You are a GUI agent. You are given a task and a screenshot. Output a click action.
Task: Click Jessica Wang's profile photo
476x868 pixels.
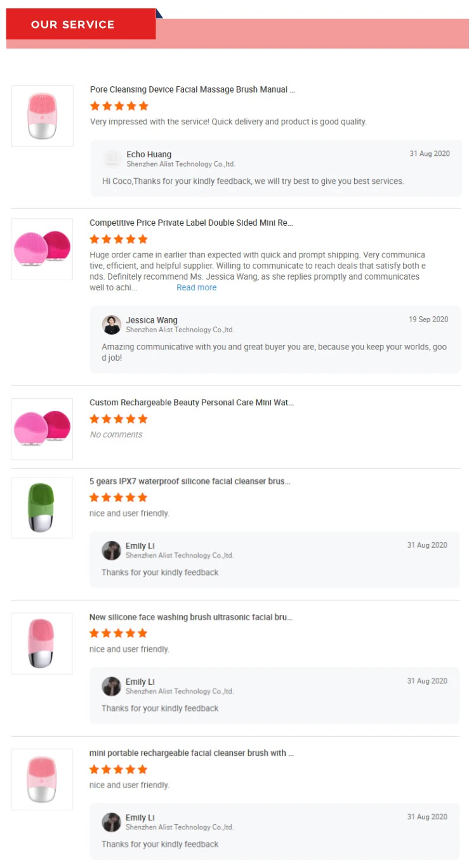tap(112, 325)
